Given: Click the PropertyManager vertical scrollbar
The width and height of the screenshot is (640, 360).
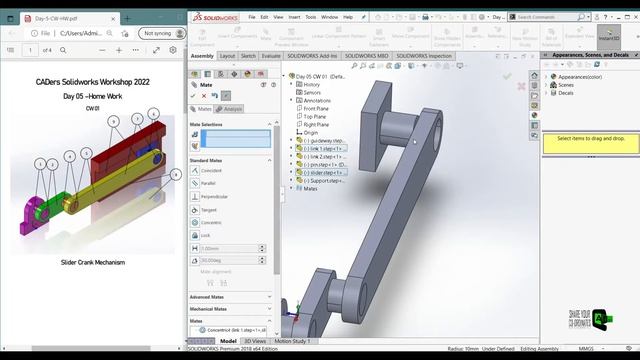Looking at the screenshot, I should [277, 200].
